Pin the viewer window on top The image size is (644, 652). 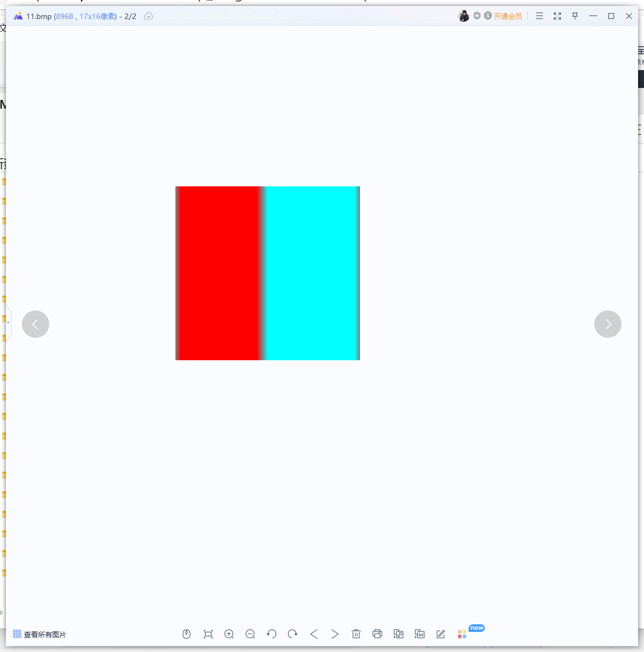pos(575,16)
